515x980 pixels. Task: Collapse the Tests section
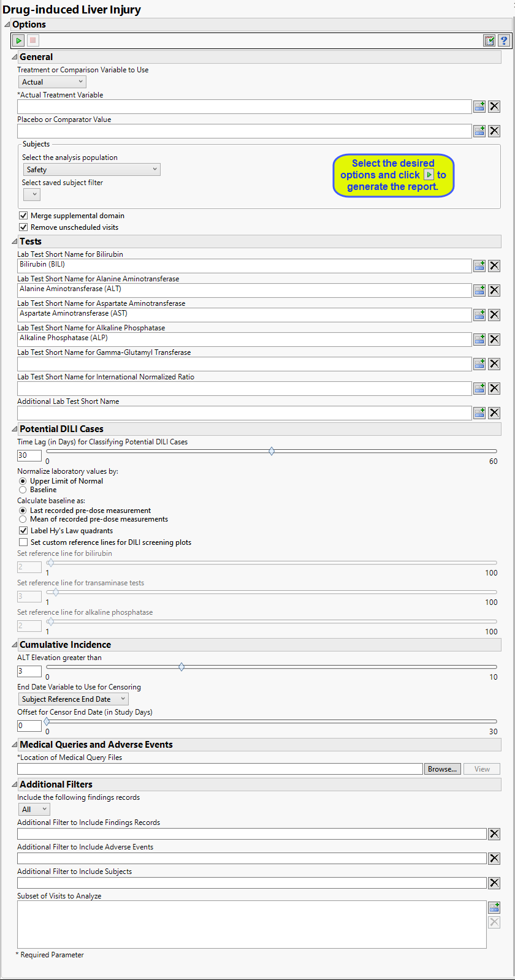[15, 241]
